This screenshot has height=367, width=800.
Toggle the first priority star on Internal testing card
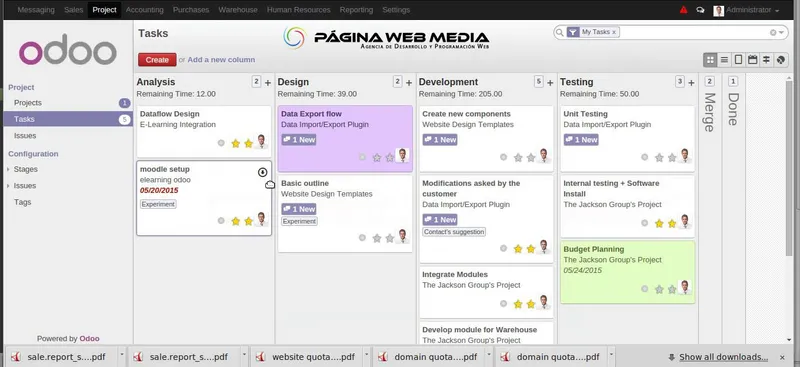(x=659, y=223)
